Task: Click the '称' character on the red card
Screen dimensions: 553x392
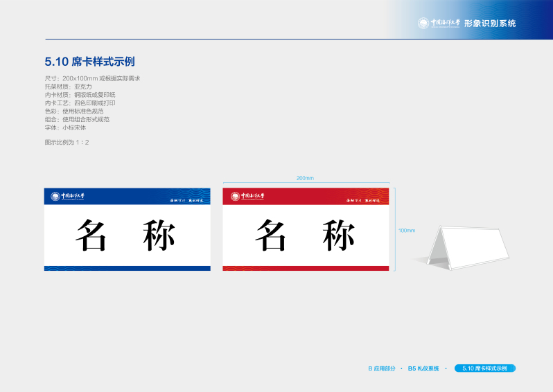Action: click(x=338, y=235)
